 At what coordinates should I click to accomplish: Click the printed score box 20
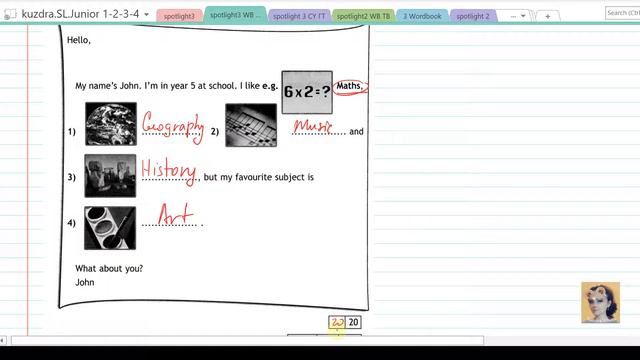[x=353, y=322]
